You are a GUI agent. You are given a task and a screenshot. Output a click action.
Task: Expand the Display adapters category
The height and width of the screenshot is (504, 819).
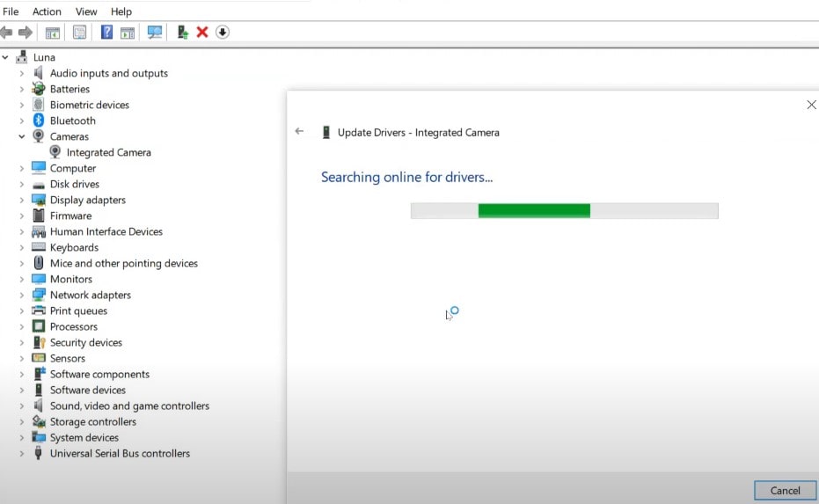(22, 200)
